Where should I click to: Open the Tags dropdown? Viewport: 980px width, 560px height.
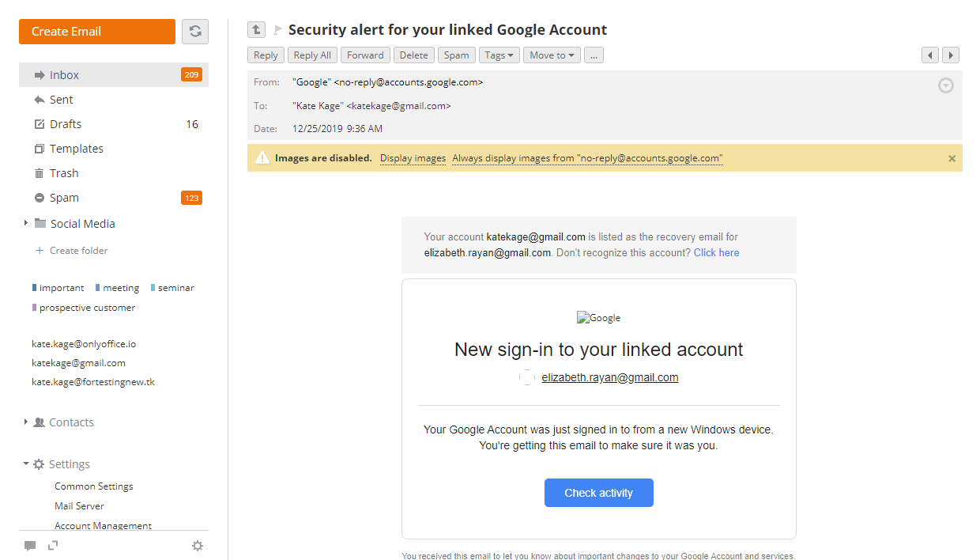(x=499, y=55)
